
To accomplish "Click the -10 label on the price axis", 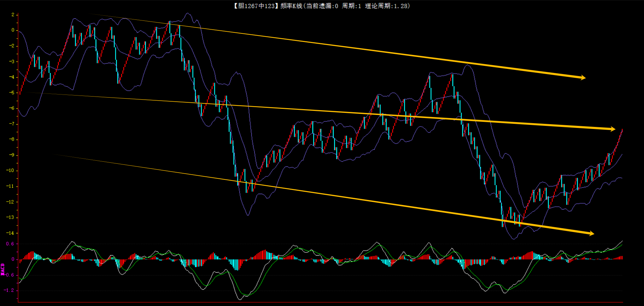I will point(10,171).
